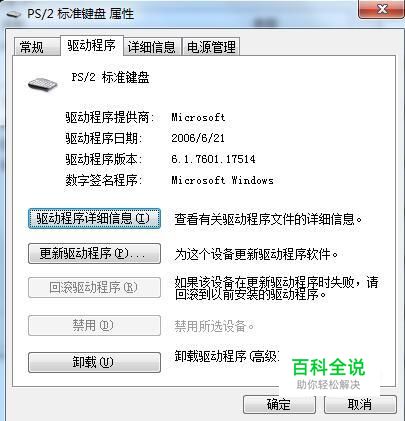Click the 更新驱动程序(P)... button
The image size is (405, 421).
point(94,254)
